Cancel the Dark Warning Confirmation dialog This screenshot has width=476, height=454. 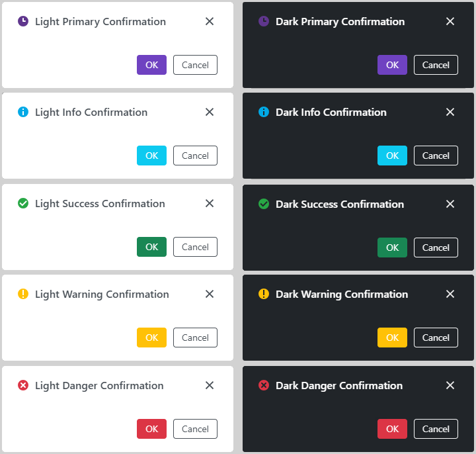click(x=436, y=338)
